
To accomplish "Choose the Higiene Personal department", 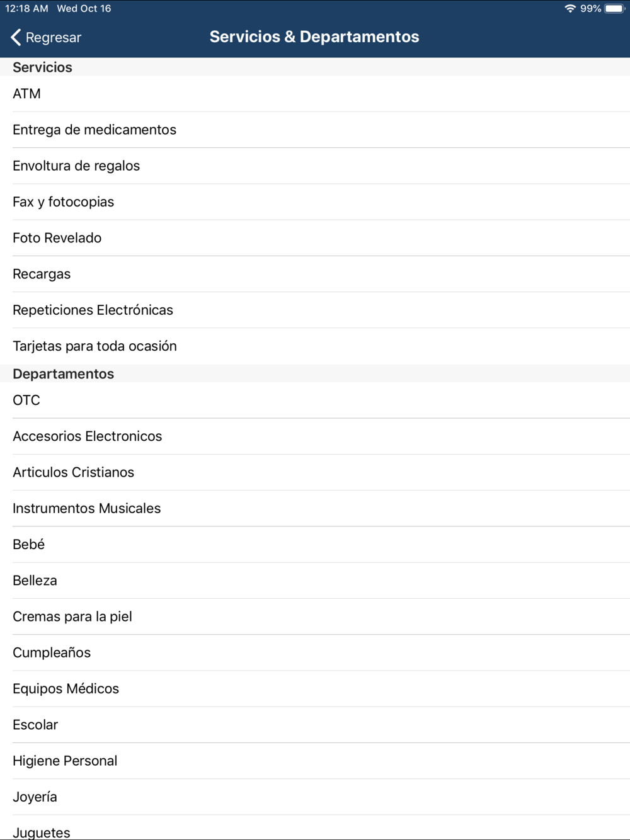I will (315, 761).
